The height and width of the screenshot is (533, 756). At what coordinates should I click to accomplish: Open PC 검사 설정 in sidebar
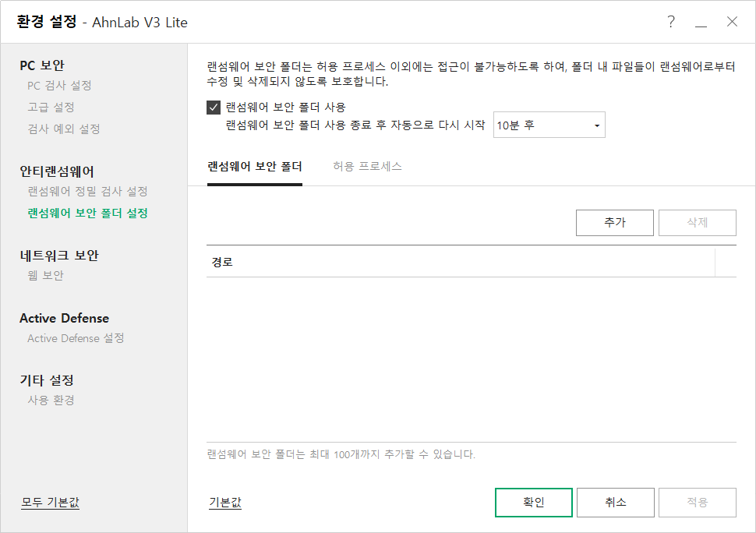point(59,86)
